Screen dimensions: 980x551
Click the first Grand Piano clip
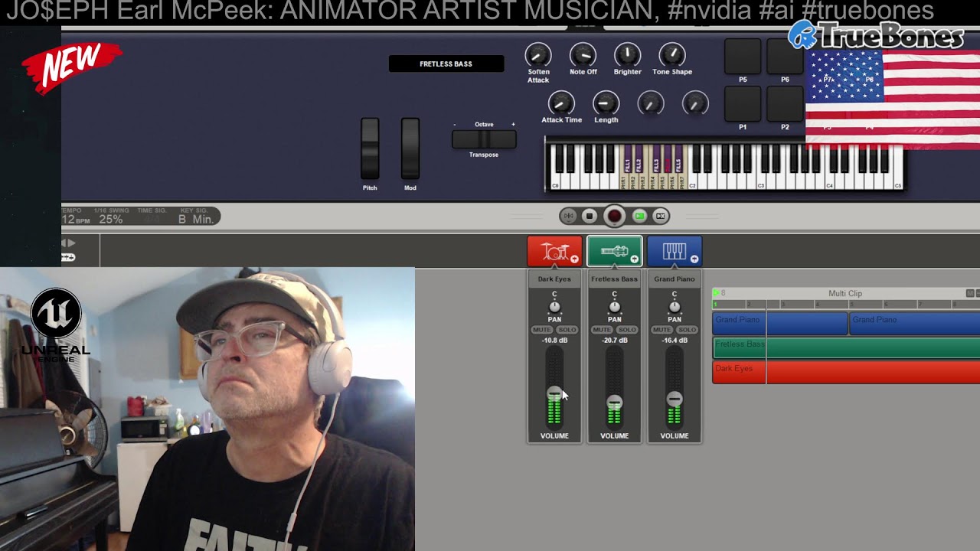779,323
